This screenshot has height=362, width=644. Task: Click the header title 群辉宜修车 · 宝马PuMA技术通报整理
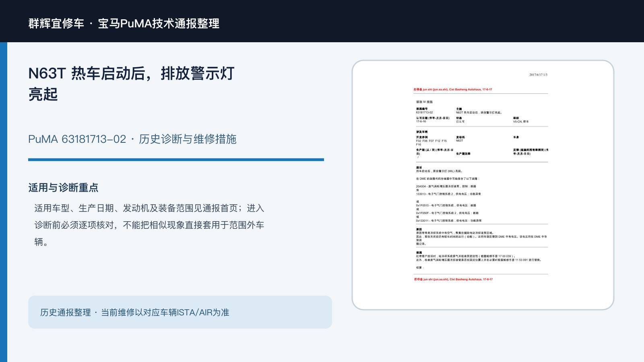click(x=124, y=23)
